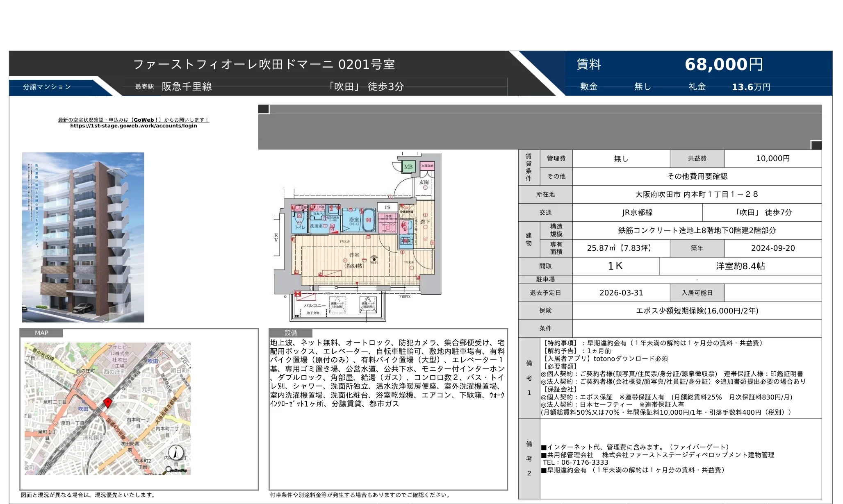
Task: Click the management phone number 06-7176-3333
Action: coord(584,462)
